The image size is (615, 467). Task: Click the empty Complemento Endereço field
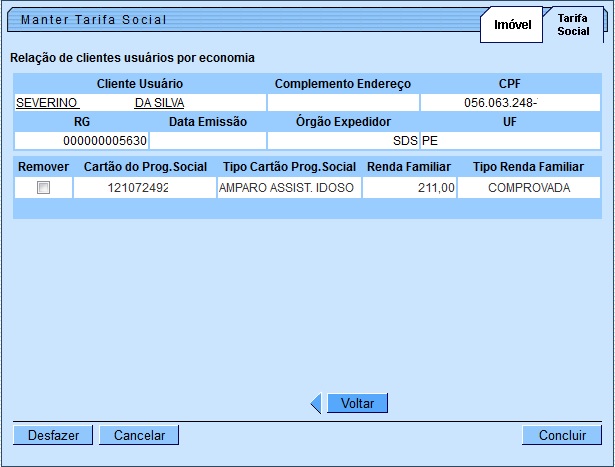[x=343, y=102]
